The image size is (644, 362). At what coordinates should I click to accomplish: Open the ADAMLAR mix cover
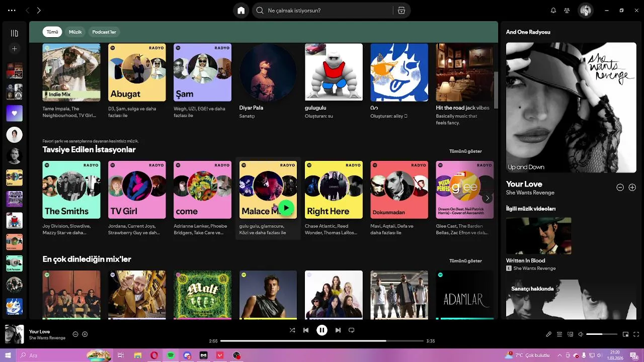pyautogui.click(x=464, y=295)
